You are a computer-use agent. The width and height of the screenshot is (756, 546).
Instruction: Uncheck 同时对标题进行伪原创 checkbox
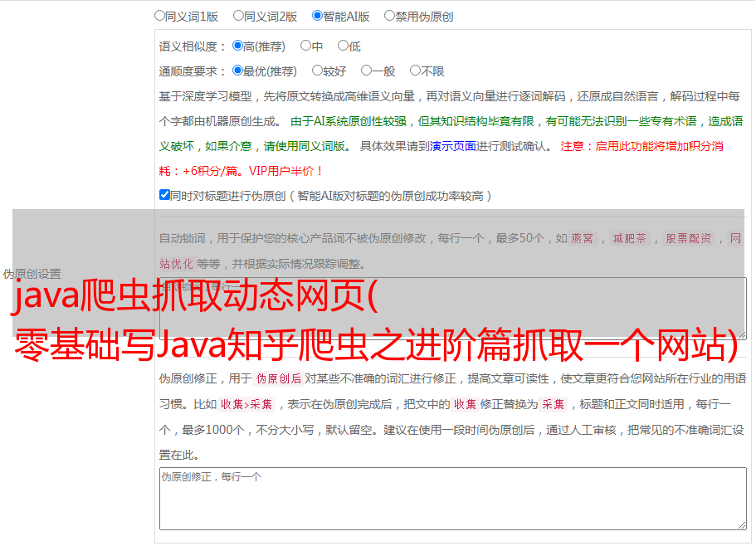tap(164, 195)
